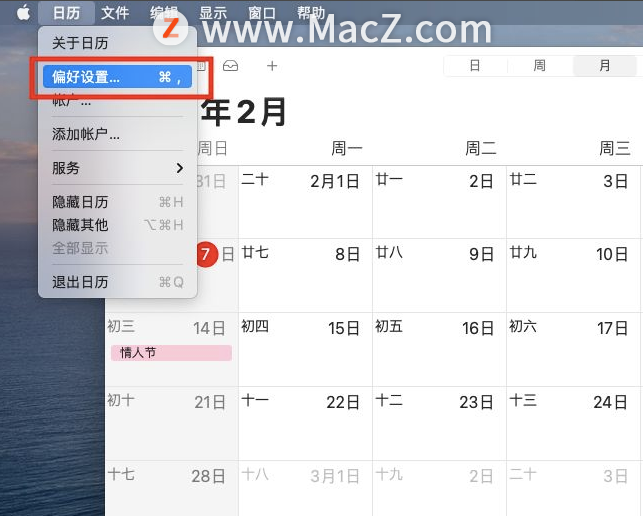Open the 窗口 menu
643x516 pixels.
click(x=262, y=13)
